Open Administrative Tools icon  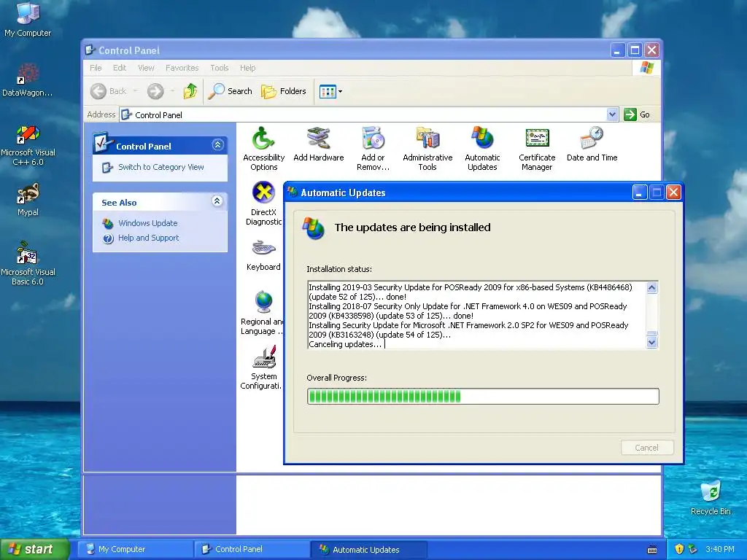[427, 148]
